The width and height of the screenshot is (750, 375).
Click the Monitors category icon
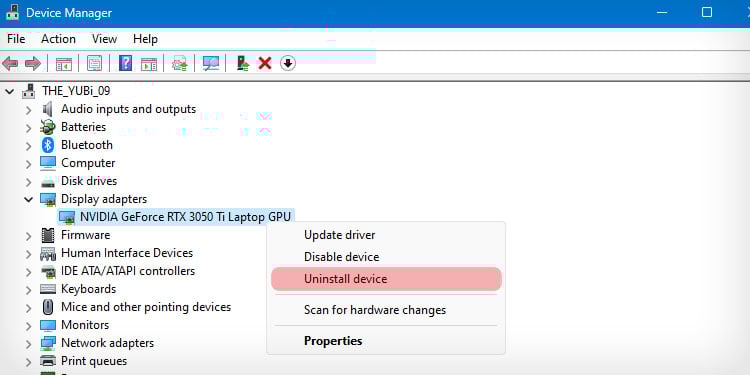[x=47, y=325]
